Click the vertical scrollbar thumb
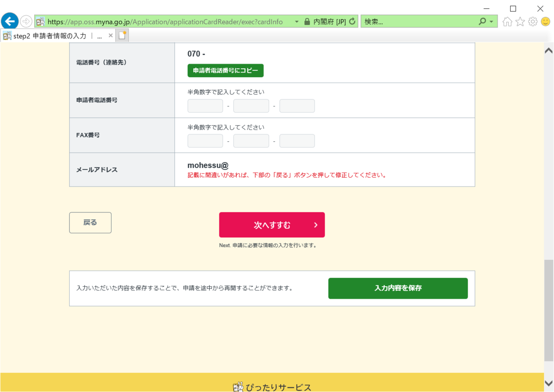 tap(548, 310)
